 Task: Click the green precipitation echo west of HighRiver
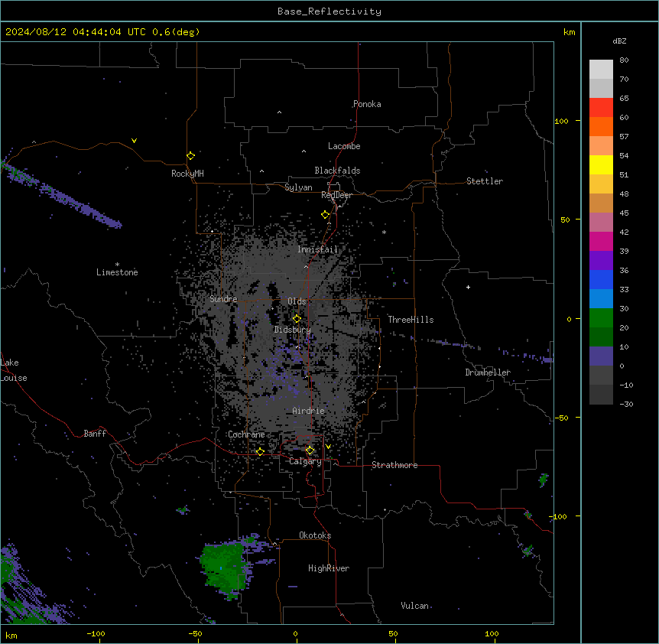(x=223, y=568)
